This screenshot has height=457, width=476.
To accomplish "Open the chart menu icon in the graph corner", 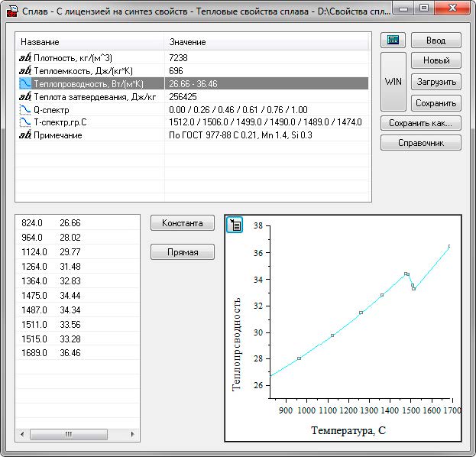I will [x=235, y=225].
